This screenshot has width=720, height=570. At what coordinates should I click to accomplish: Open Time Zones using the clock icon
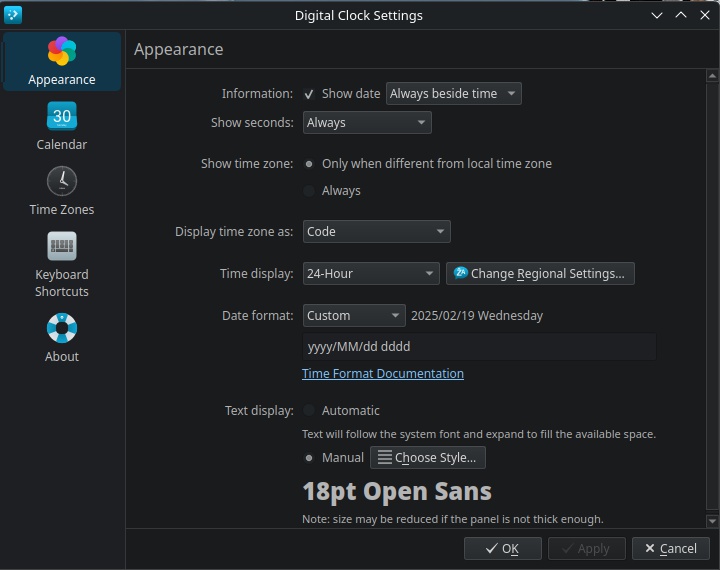click(62, 181)
